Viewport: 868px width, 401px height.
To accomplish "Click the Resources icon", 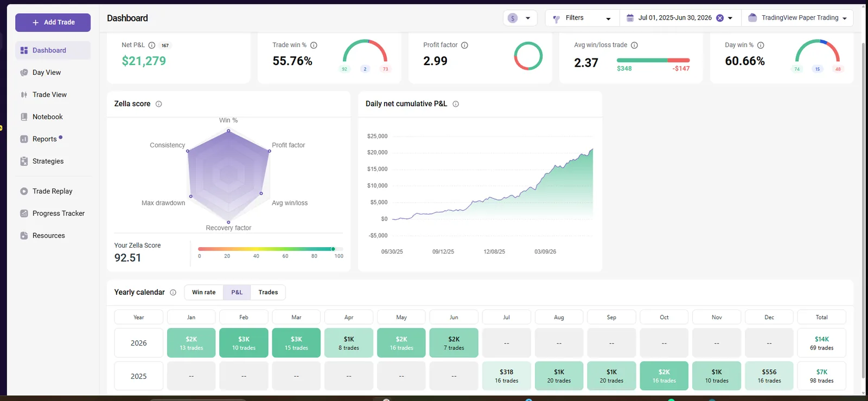I will coord(24,236).
